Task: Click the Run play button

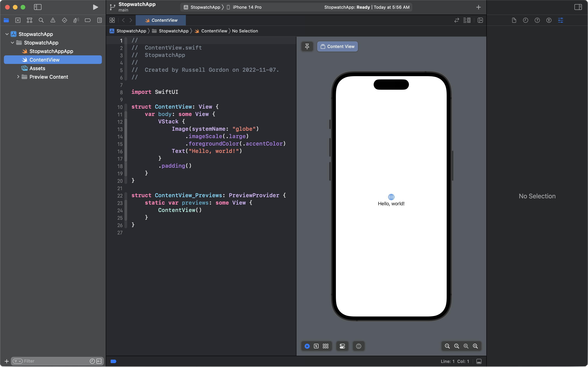Action: 95,7
